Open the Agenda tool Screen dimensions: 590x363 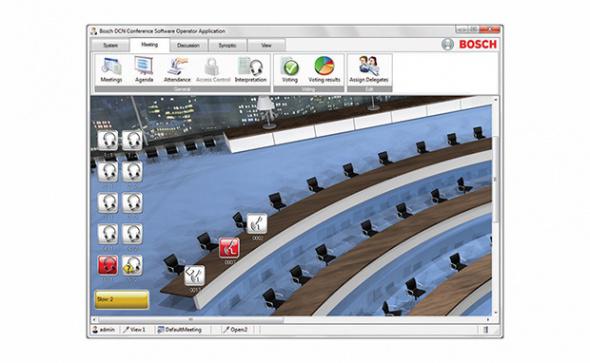pos(144,70)
